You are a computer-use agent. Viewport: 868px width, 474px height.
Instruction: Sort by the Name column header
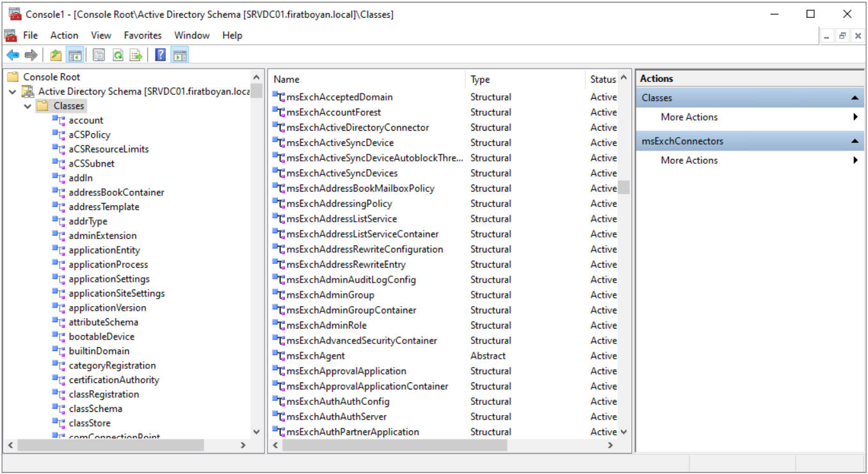[367, 79]
